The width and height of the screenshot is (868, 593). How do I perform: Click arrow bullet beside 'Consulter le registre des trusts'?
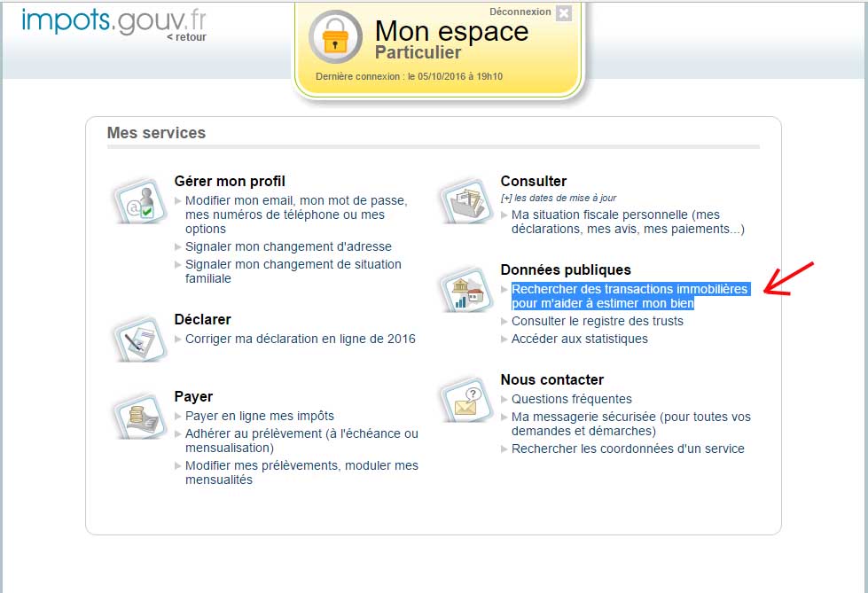(x=504, y=321)
